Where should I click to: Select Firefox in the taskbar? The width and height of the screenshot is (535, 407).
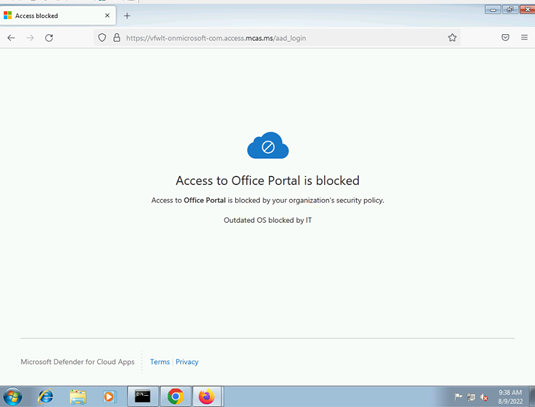tap(207, 396)
